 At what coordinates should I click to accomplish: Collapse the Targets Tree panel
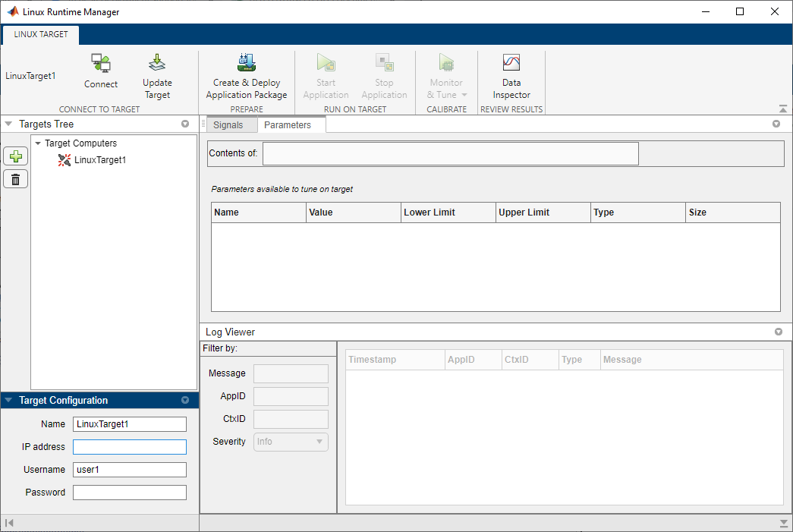pos(9,124)
